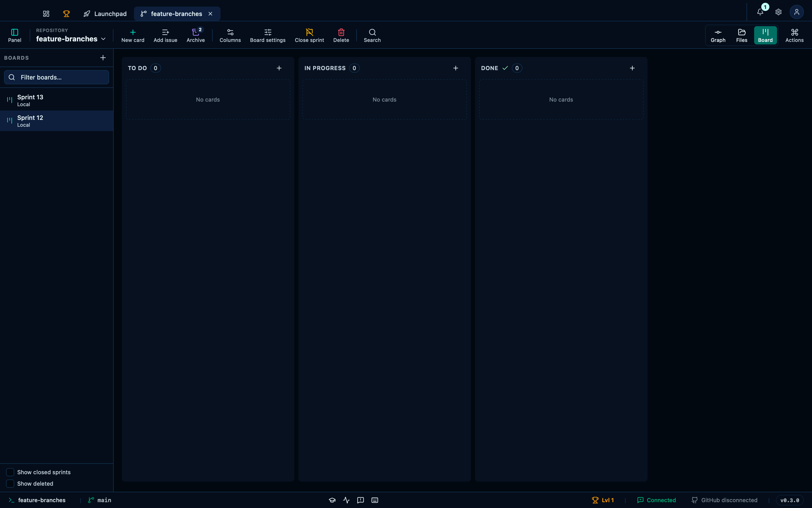Click Add issue in toolbar

165,35
